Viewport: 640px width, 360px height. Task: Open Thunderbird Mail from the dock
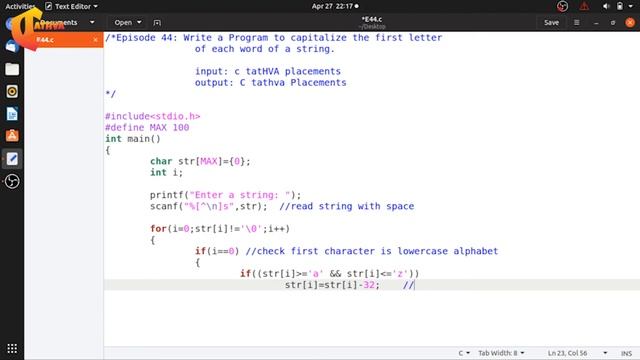tap(12, 47)
